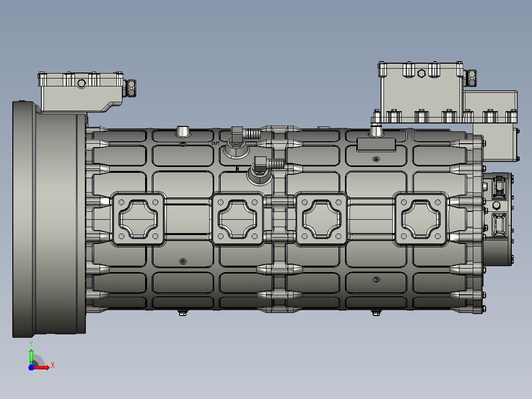Viewport: 532px width, 399px height.
Task: Click the OUT text marking on housing
Action: [x=216, y=143]
